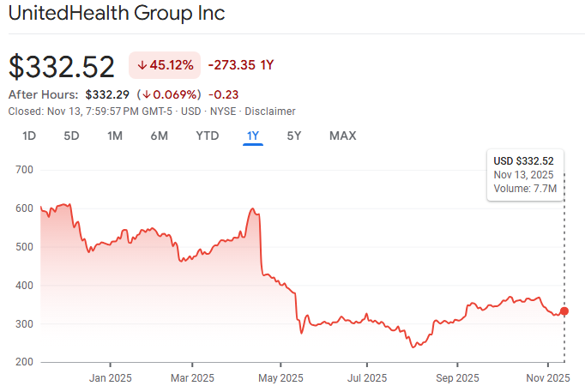The image size is (585, 392).
Task: Switch chart to 5Y range
Action: click(x=294, y=136)
